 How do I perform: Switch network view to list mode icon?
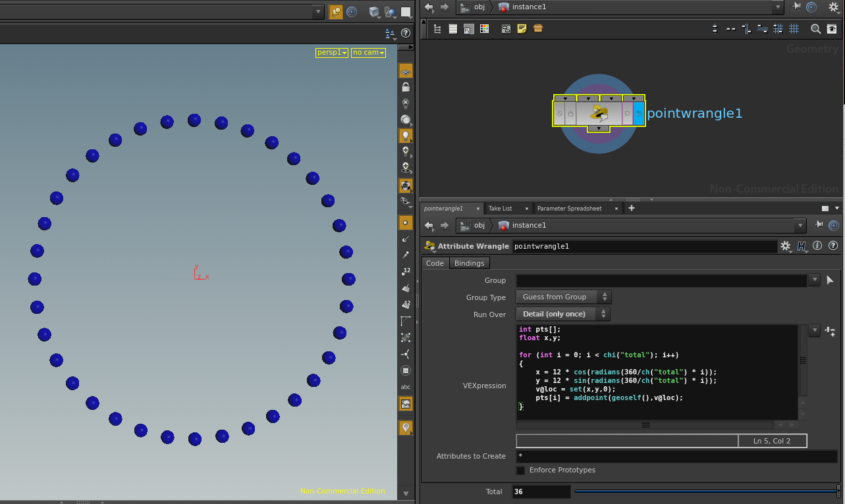[453, 29]
